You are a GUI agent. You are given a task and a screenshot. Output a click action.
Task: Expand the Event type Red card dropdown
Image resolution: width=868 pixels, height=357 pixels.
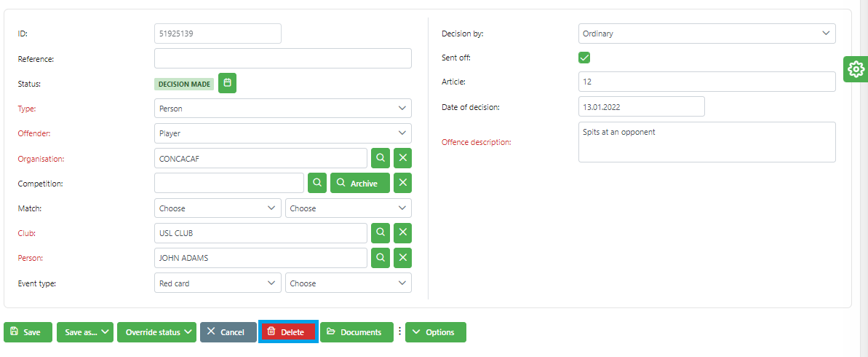click(218, 283)
